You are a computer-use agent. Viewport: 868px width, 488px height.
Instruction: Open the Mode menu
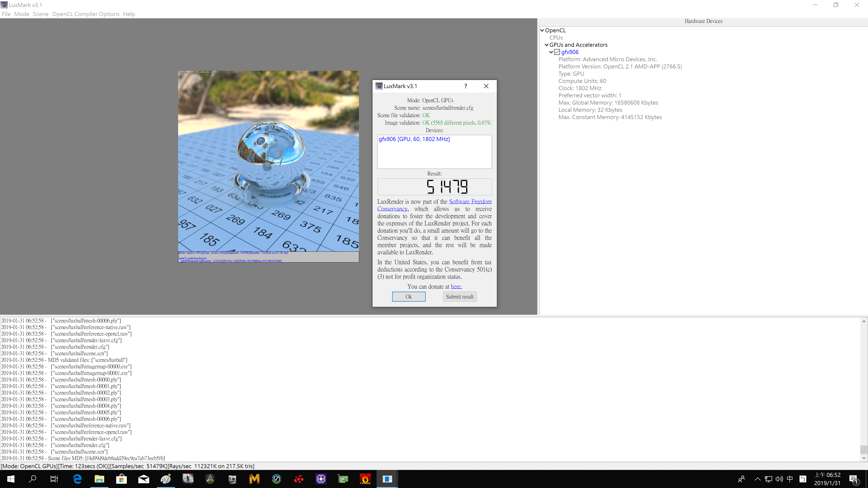[21, 14]
